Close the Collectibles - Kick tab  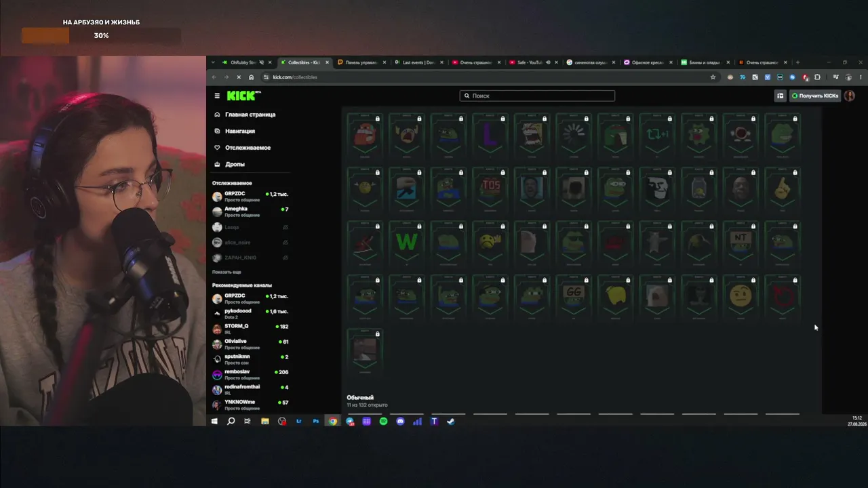click(327, 62)
